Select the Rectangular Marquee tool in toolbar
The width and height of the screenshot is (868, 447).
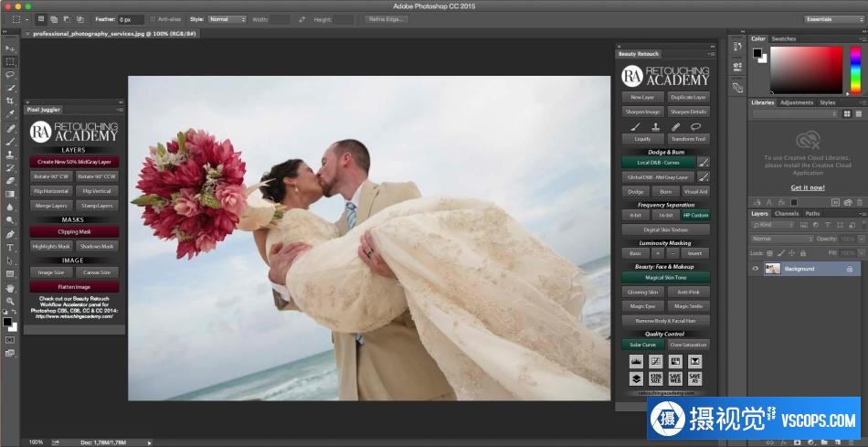tap(10, 61)
